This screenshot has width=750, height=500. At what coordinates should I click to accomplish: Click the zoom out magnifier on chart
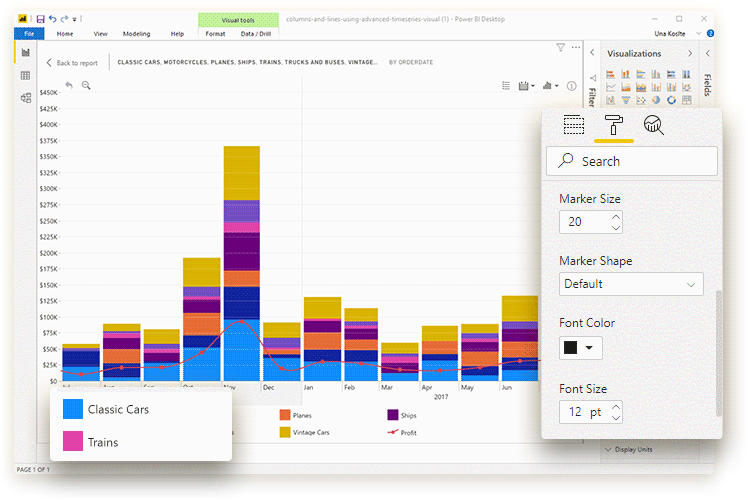point(86,86)
